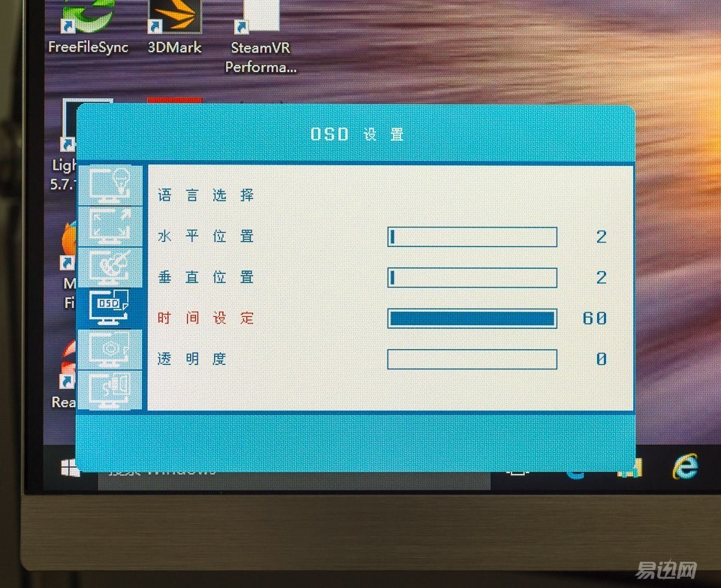The width and height of the screenshot is (721, 588).
Task: Click the 透明度 value 0
Action: click(601, 359)
